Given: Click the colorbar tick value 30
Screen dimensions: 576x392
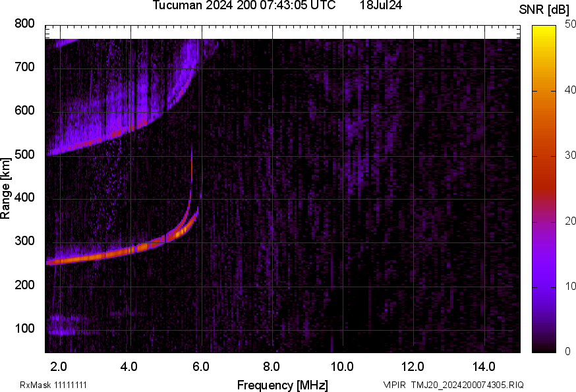Looking at the screenshot, I should (x=570, y=155).
